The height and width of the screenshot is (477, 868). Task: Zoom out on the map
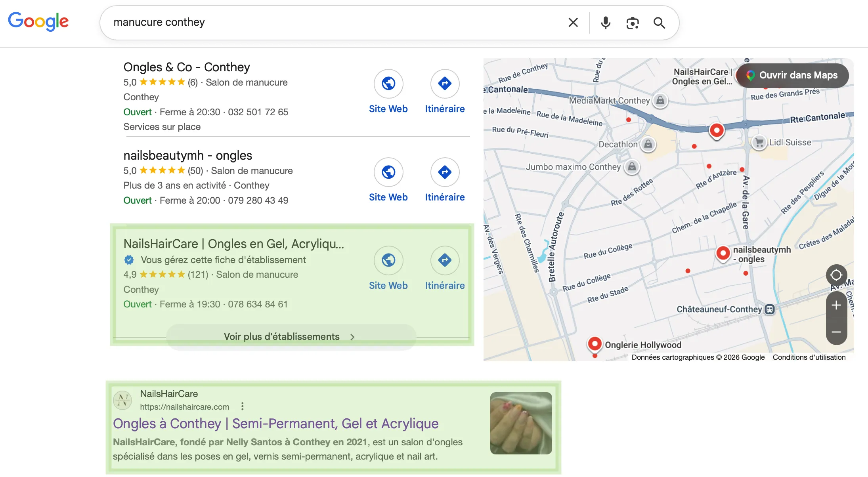click(836, 332)
